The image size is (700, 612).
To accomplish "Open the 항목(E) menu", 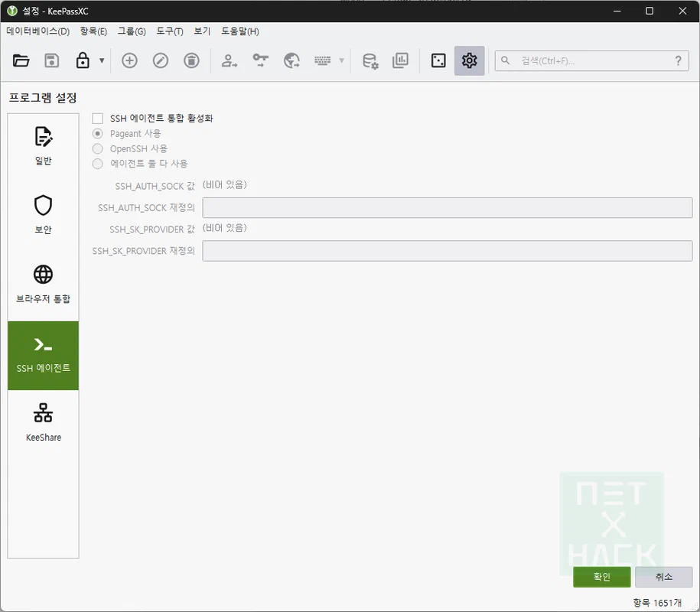I will pyautogui.click(x=93, y=31).
